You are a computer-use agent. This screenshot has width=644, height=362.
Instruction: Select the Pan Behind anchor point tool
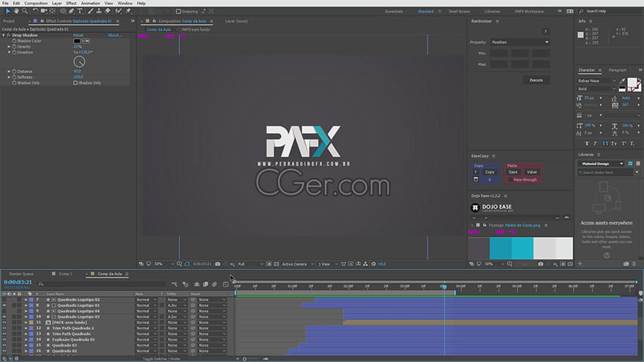52,11
